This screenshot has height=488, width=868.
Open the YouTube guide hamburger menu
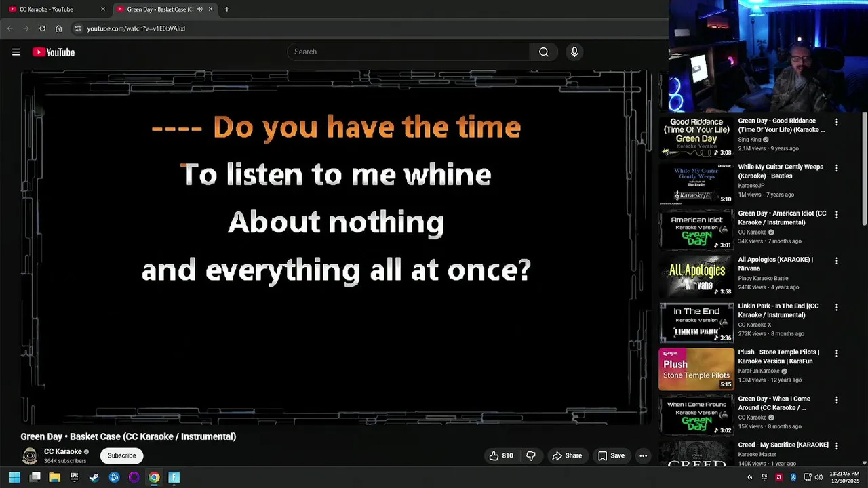(x=16, y=52)
